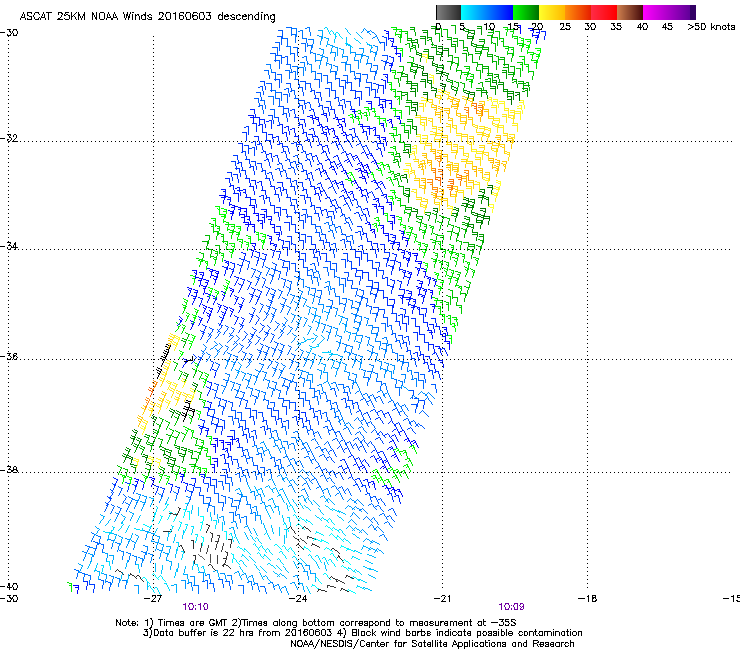Viewport: 740px width, 650px height.
Task: Click the '>50 knots' legend label
Action: click(711, 27)
